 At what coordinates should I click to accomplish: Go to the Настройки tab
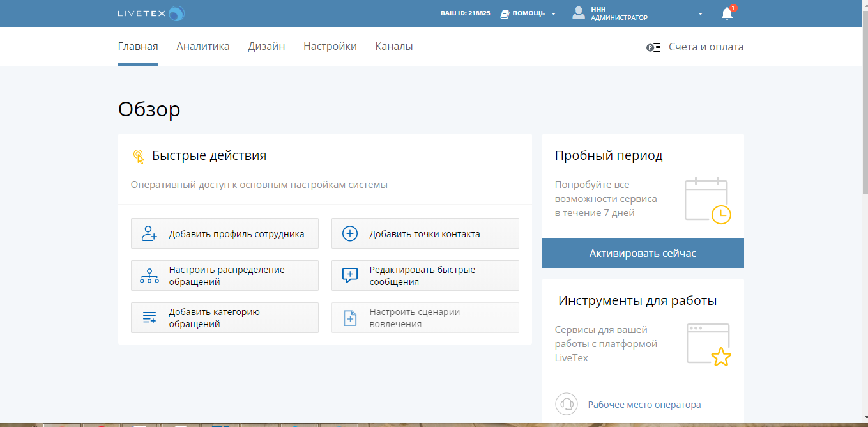click(330, 46)
